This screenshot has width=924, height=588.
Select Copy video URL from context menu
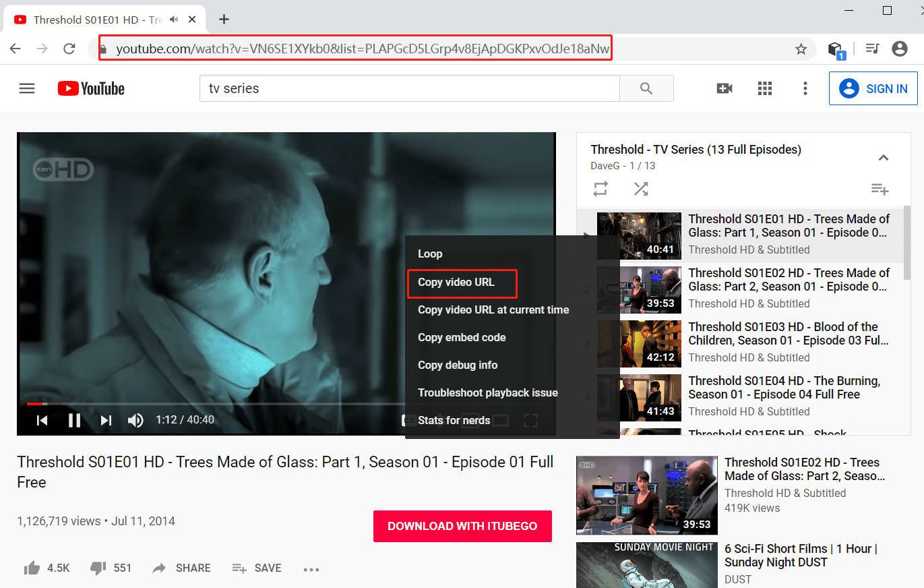click(x=456, y=282)
